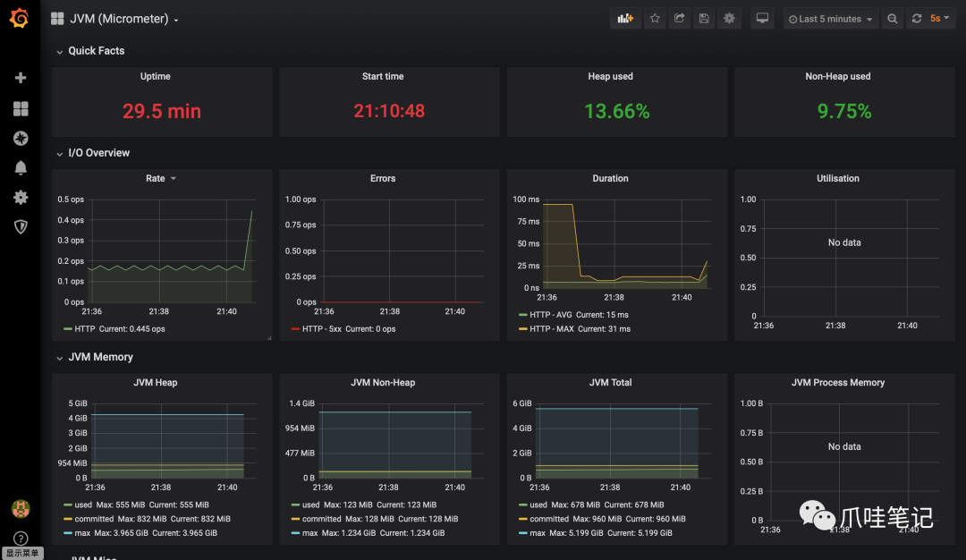Open the Server Admin shield icon
The width and height of the screenshot is (966, 560).
click(21, 226)
